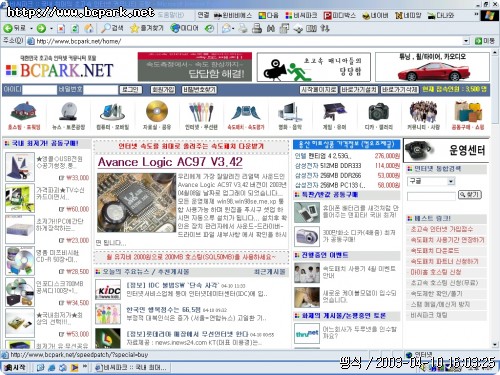Click the KIDC news thumbnail
The width and height of the screenshot is (500, 375).
tap(108, 290)
